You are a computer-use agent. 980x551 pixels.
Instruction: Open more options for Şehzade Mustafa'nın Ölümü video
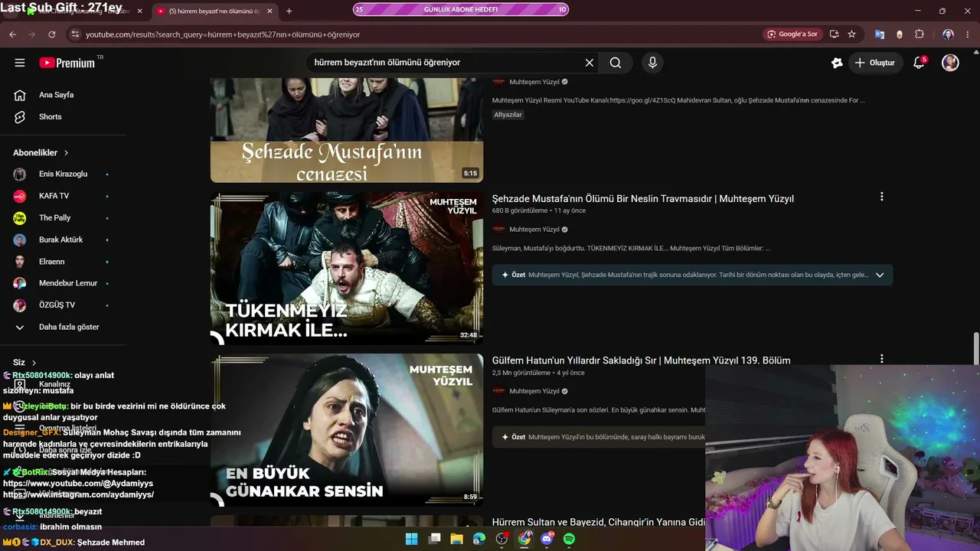[x=881, y=197]
